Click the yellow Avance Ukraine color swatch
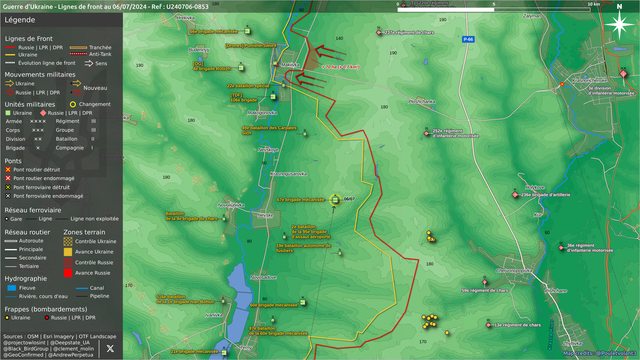 tap(68, 252)
